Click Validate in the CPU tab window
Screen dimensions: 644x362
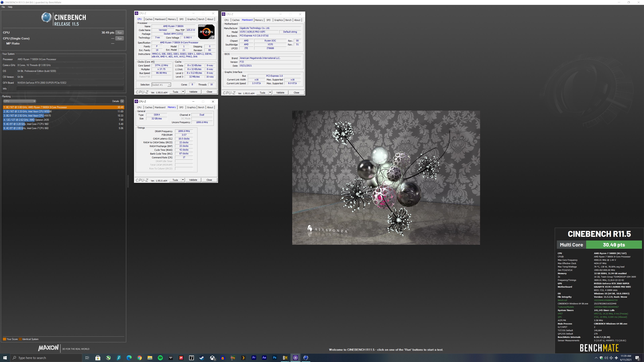point(193,92)
